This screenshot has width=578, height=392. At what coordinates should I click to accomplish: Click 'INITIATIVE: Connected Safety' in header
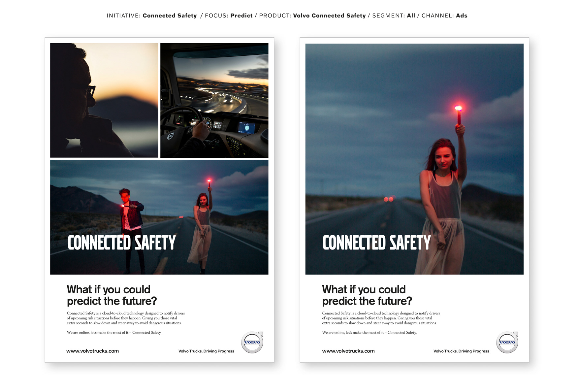[x=152, y=16]
